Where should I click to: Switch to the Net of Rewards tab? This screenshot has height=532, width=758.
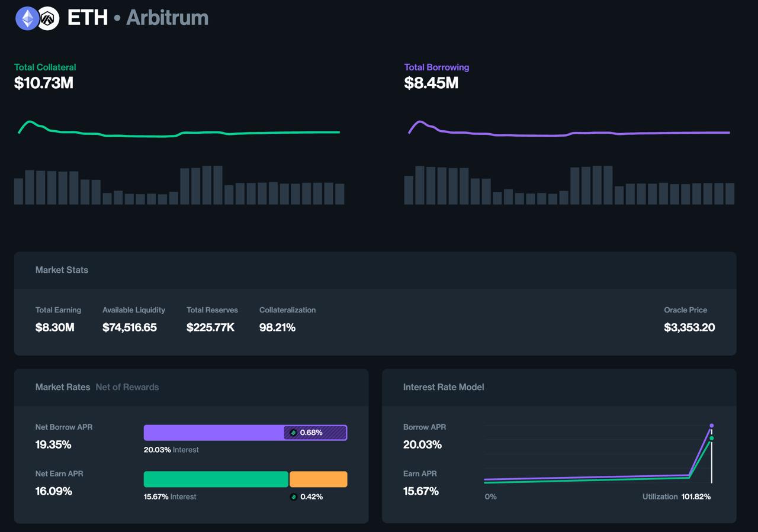pos(127,387)
